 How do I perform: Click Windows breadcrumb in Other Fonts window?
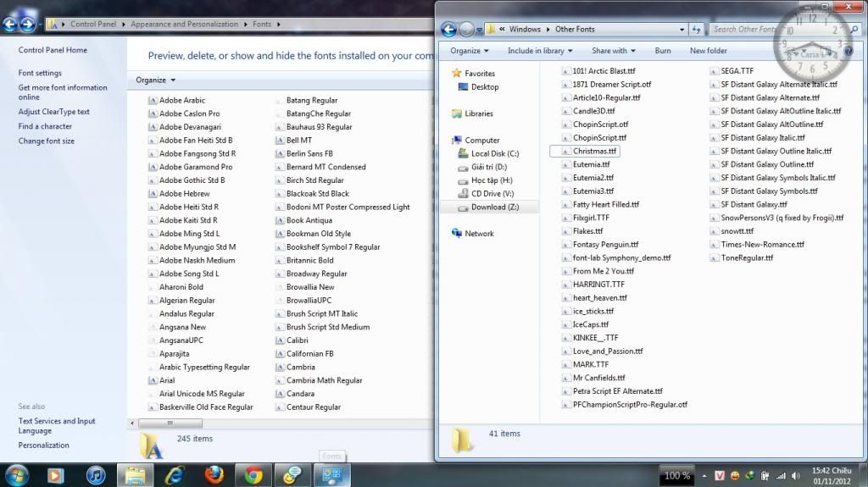525,30
